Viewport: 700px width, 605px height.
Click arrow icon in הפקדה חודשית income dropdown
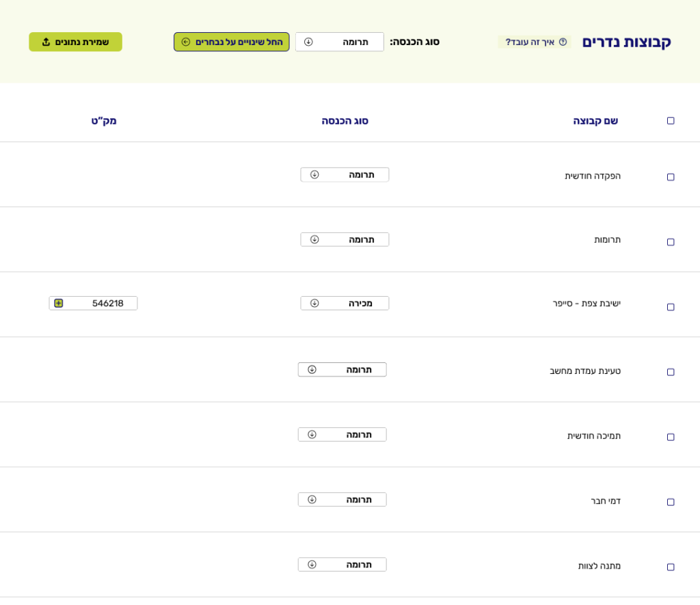coord(314,174)
